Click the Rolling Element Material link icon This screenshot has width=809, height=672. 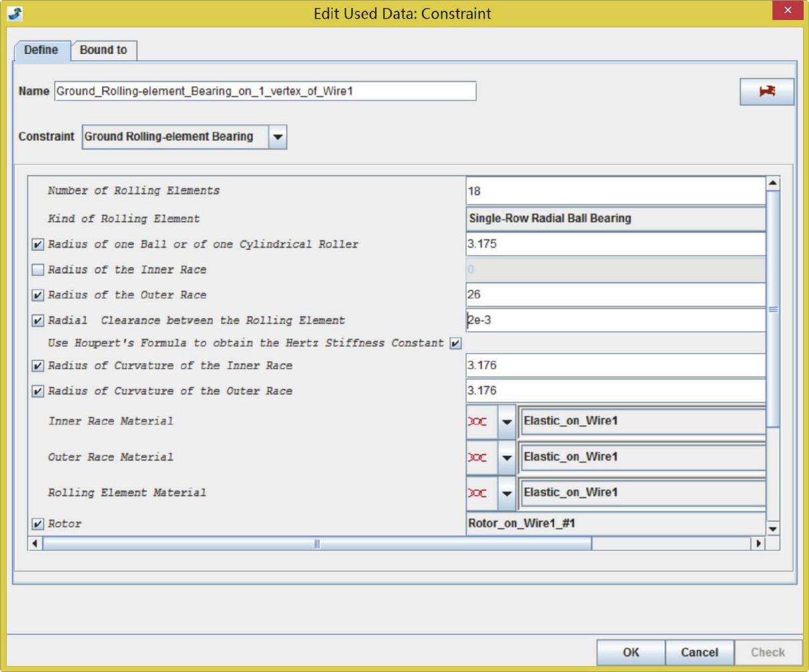478,492
